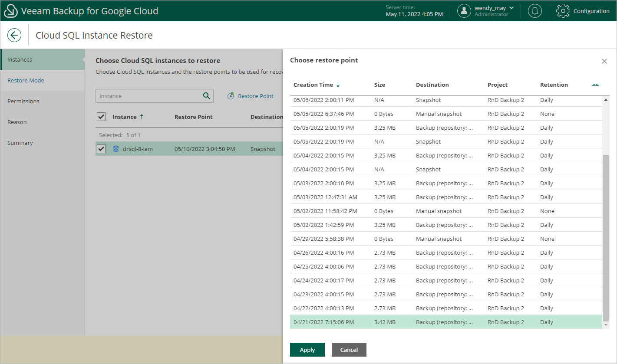Select restore point 04/23/2022 4:00:15 PM
This screenshot has width=617, height=364.
tap(446, 294)
